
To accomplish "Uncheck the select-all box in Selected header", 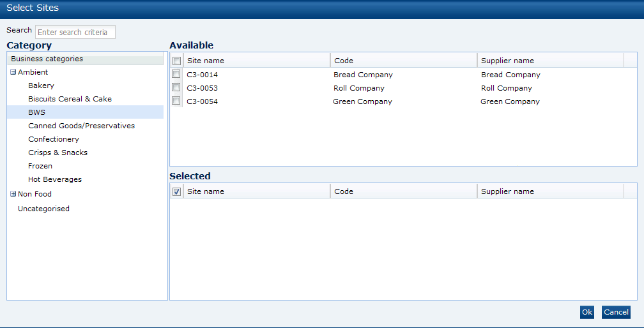I will click(x=176, y=191).
